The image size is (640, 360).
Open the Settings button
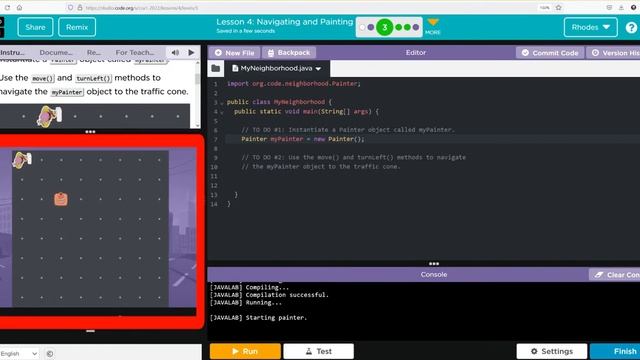pos(551,351)
